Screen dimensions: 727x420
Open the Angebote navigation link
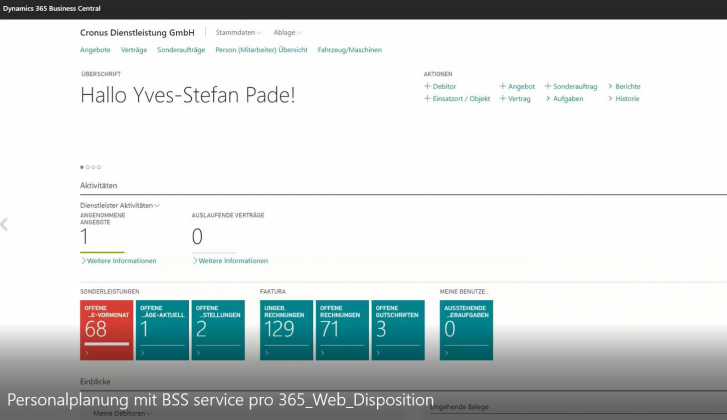[x=95, y=50]
